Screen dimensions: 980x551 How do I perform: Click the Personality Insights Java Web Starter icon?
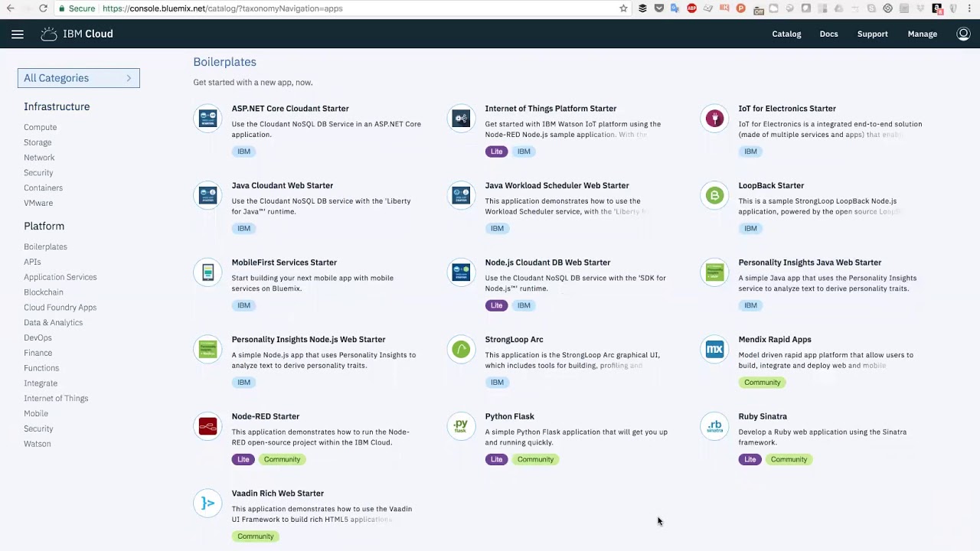click(714, 272)
